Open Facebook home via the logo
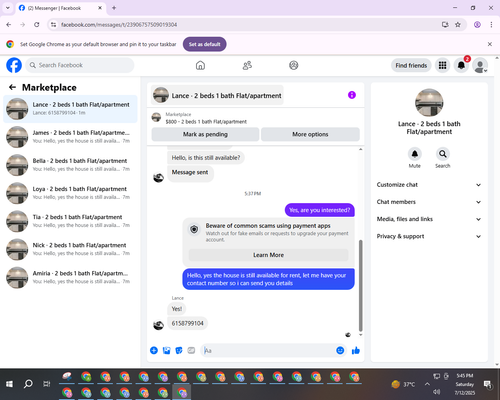This screenshot has width=500, height=400. click(x=14, y=65)
